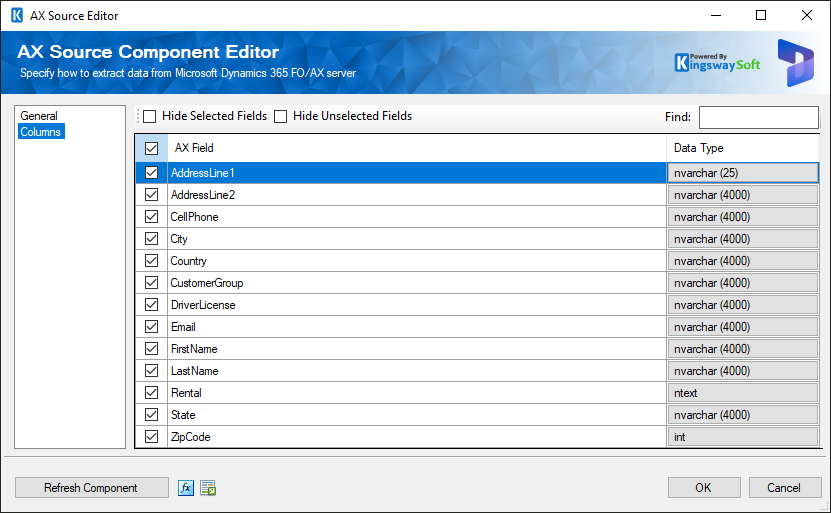The height and width of the screenshot is (513, 831).
Task: Switch to the General page
Action: [39, 116]
